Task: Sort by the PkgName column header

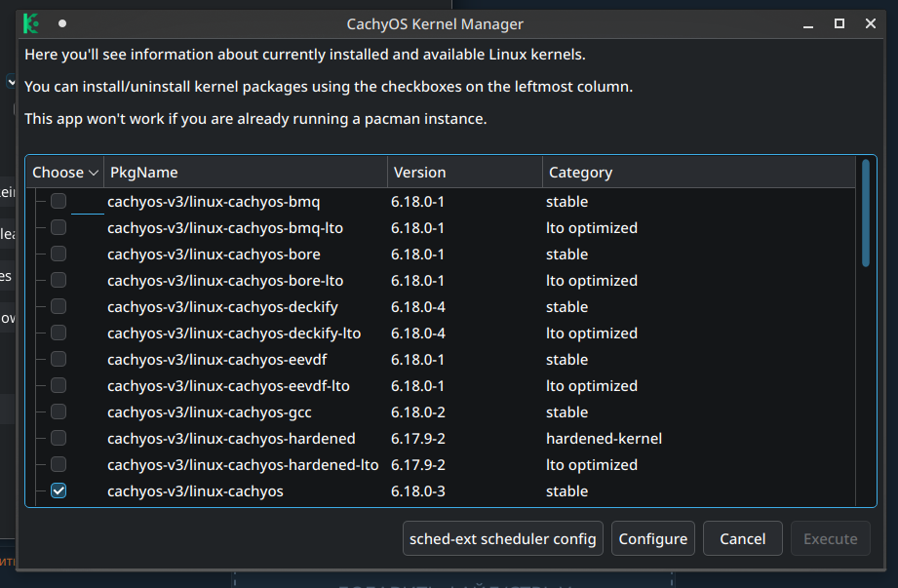Action: [x=244, y=173]
